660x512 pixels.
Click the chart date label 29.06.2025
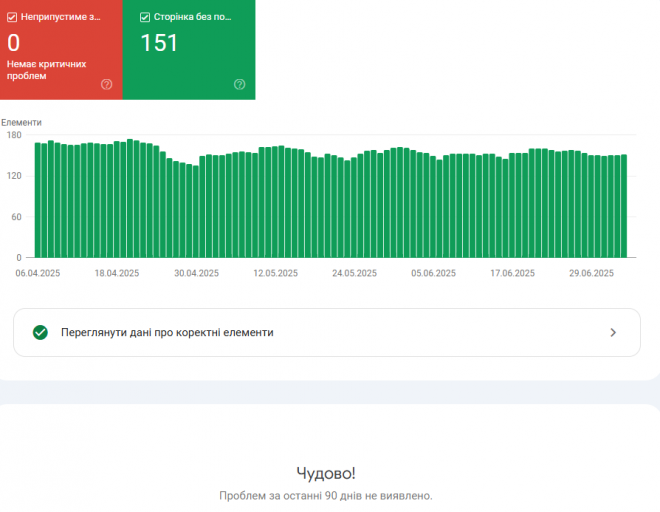(x=591, y=273)
